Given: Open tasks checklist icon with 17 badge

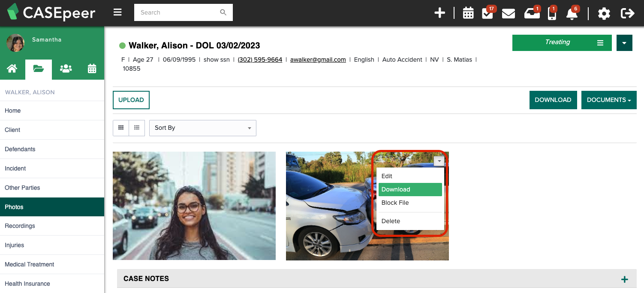Looking at the screenshot, I should (x=487, y=13).
